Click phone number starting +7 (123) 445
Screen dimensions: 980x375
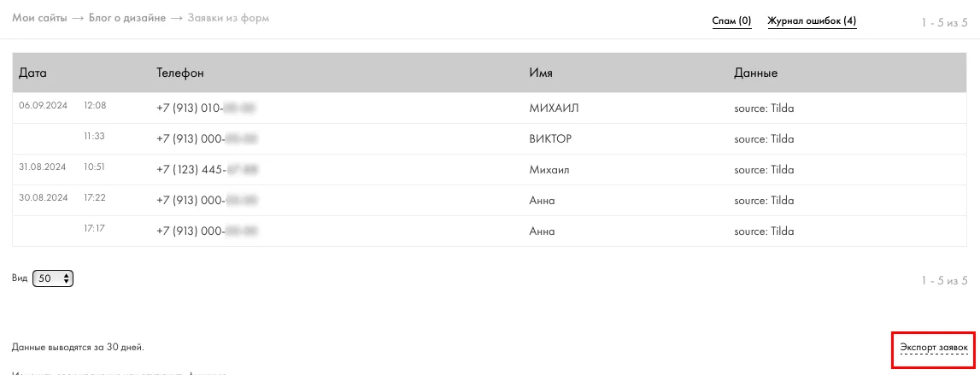click(207, 170)
